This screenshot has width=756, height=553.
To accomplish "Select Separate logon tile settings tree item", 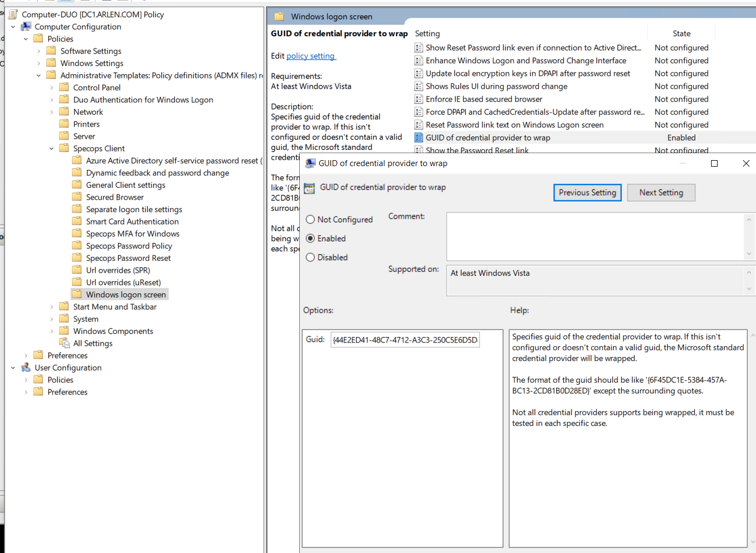I will [134, 209].
